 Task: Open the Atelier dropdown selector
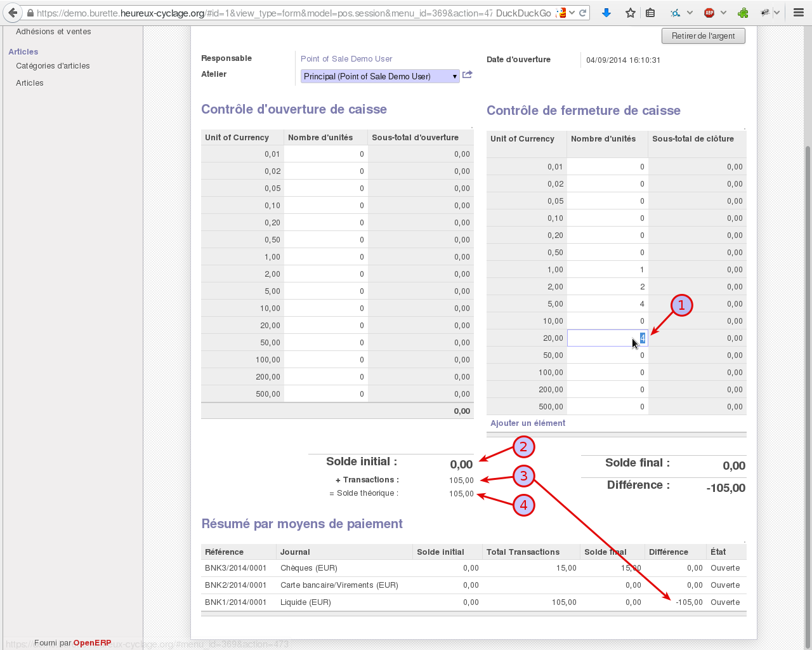[x=380, y=76]
